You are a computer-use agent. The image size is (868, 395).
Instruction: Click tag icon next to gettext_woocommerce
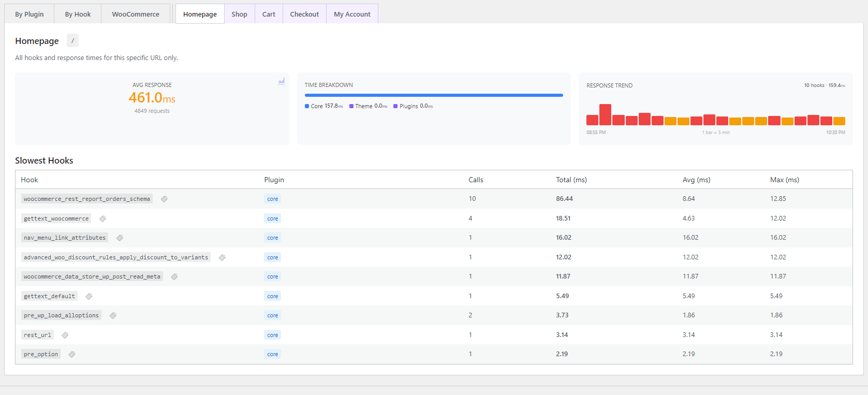[x=102, y=219]
